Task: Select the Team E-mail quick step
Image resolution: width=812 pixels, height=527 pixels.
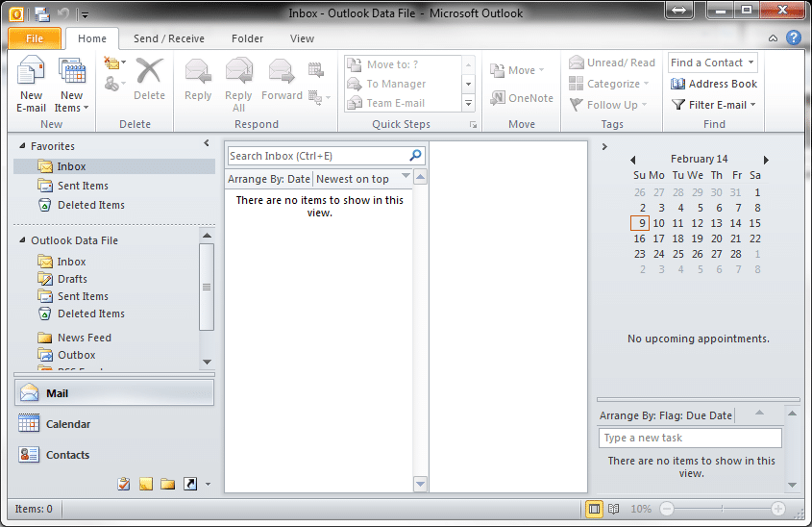Action: click(x=402, y=103)
